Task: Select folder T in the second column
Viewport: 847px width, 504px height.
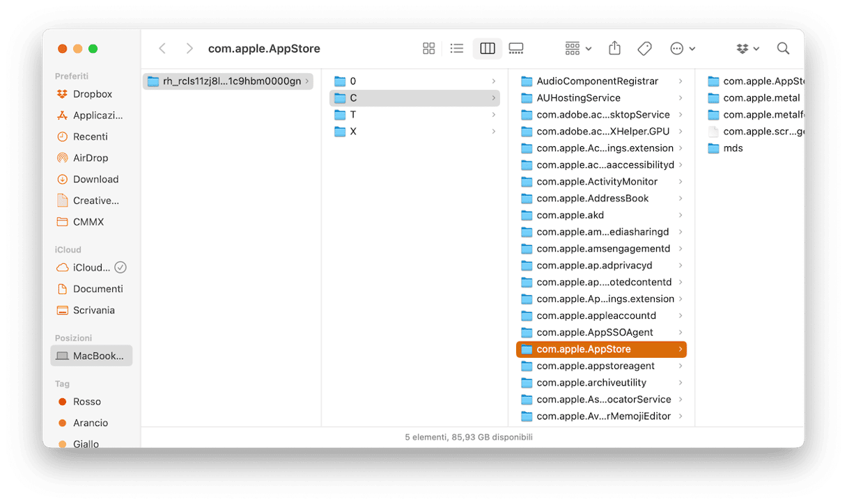Action: click(x=414, y=114)
